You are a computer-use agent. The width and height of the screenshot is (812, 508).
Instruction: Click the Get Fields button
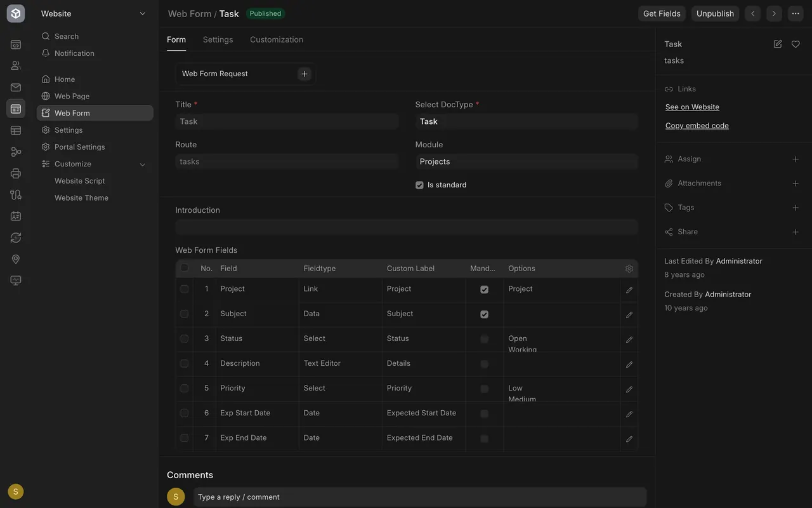click(x=662, y=13)
